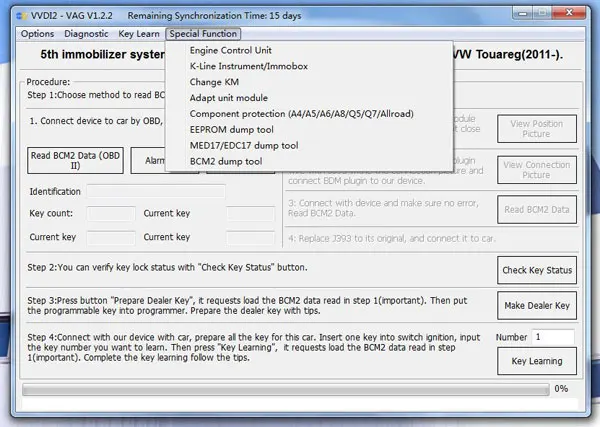Close the VVDI2 window
This screenshot has width=600, height=427.
coord(569,13)
